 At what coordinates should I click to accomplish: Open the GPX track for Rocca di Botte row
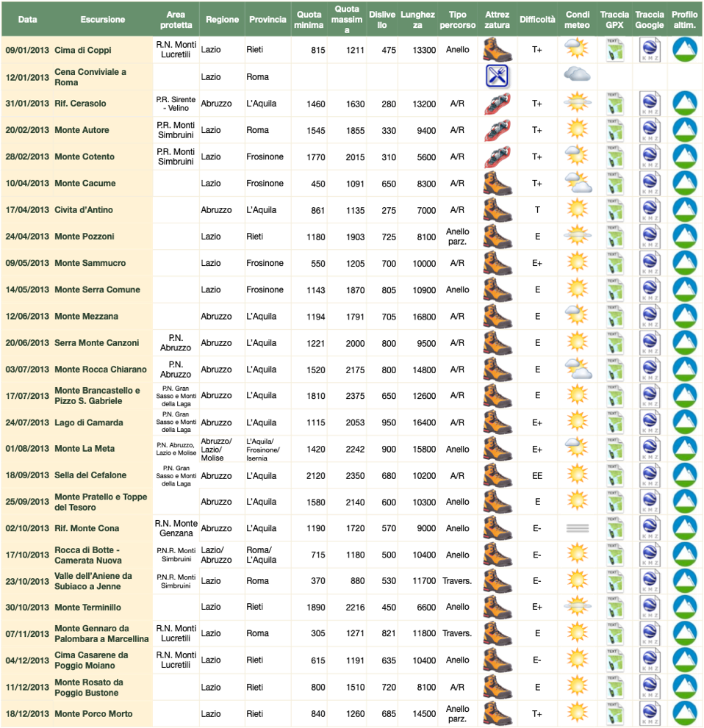pos(615,555)
